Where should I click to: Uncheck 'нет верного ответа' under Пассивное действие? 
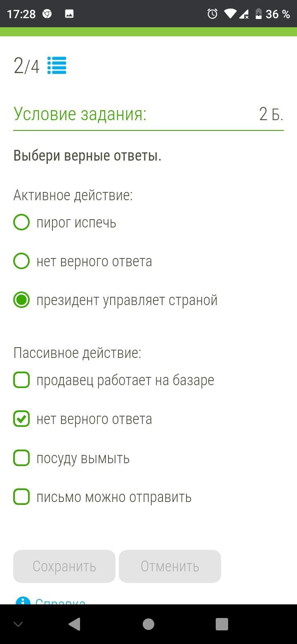coord(21,419)
